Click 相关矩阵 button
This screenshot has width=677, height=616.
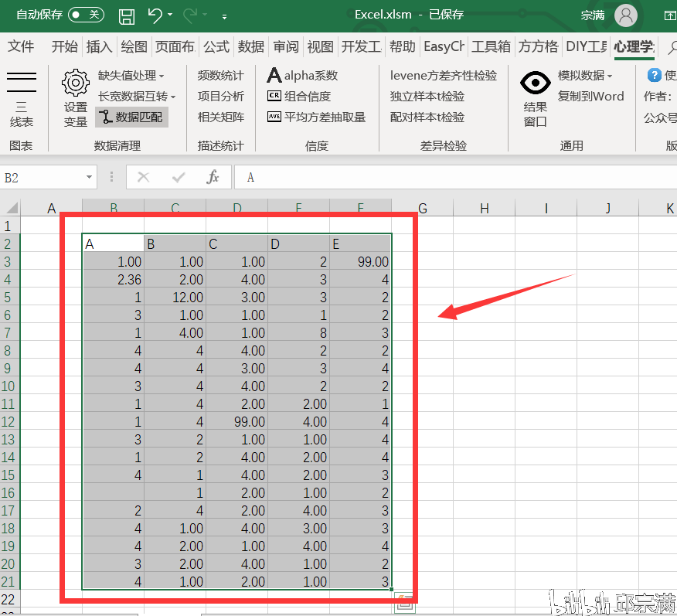coord(220,117)
